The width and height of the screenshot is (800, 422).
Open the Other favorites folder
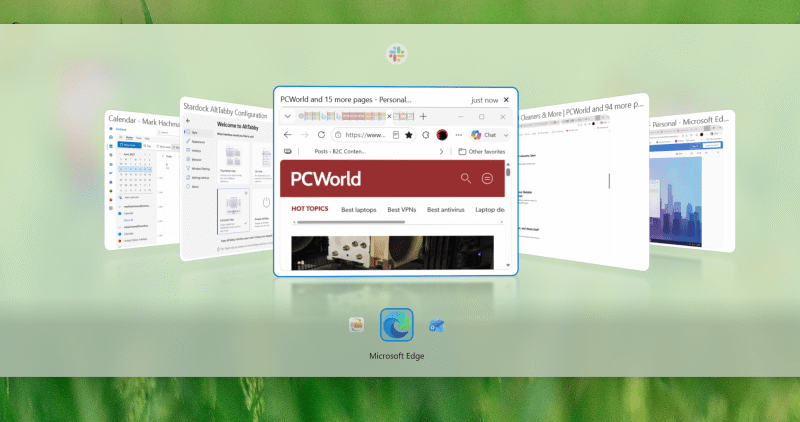point(482,152)
